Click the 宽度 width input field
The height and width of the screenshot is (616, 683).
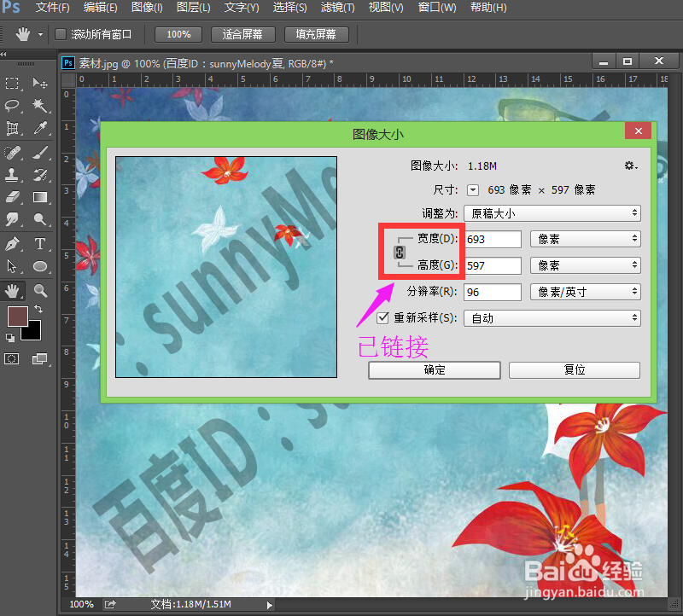(x=493, y=239)
